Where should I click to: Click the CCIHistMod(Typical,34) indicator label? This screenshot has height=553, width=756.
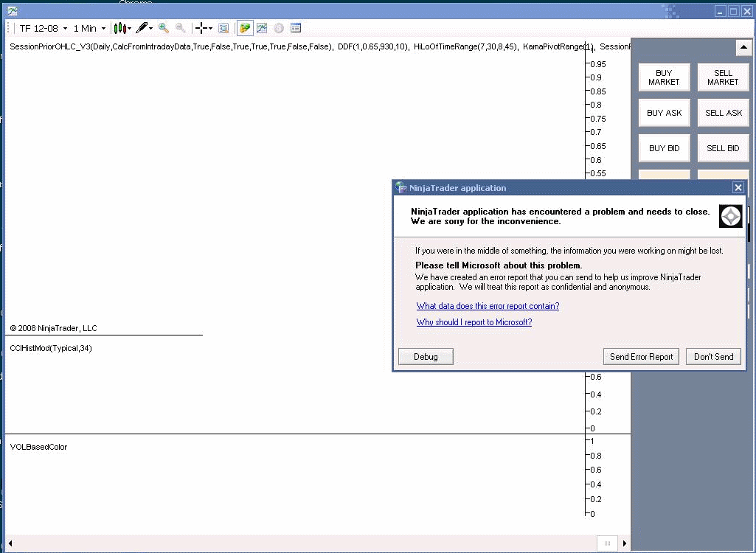tap(51, 348)
